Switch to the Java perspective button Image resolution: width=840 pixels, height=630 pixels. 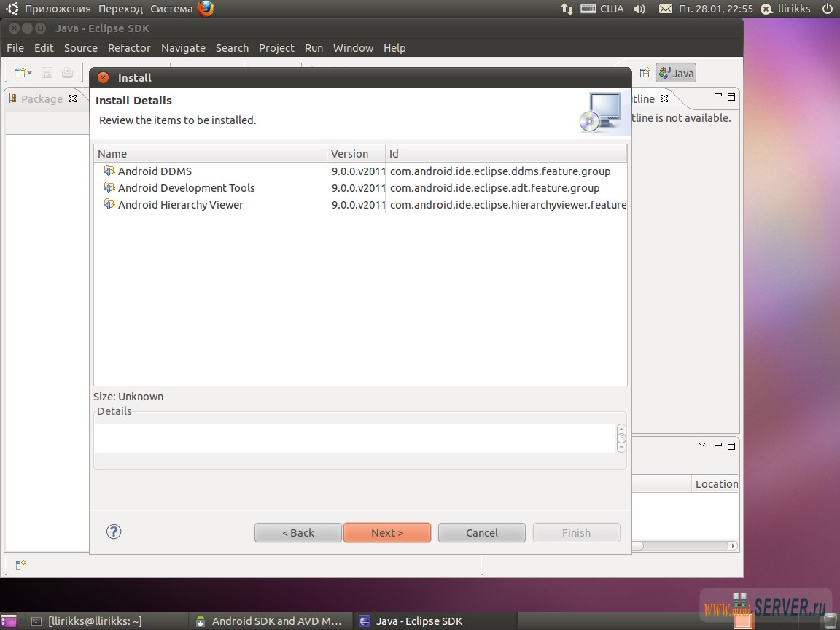(676, 73)
